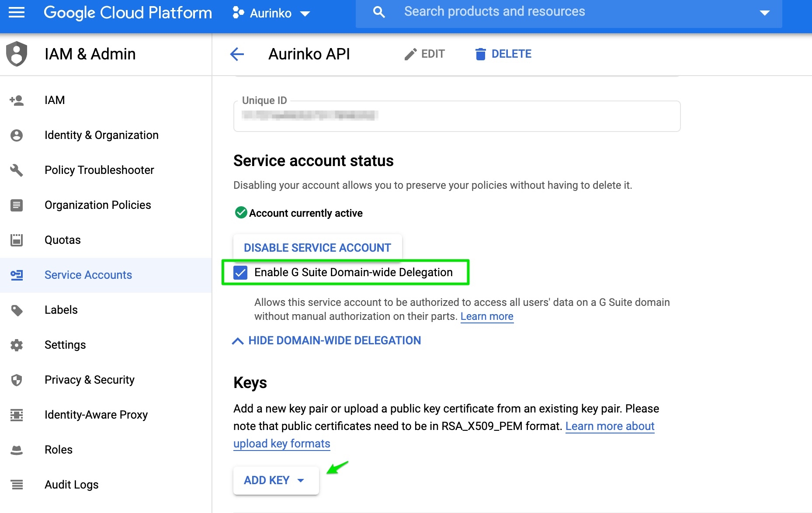Uncheck Enable G Suite Domain-wide Delegation
This screenshot has width=812, height=513.
pos(240,272)
